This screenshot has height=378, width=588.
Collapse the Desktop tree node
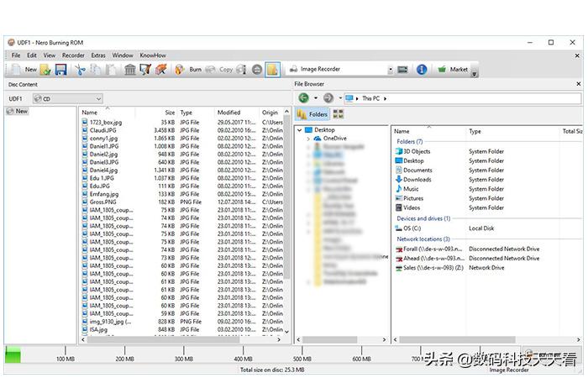(300, 130)
